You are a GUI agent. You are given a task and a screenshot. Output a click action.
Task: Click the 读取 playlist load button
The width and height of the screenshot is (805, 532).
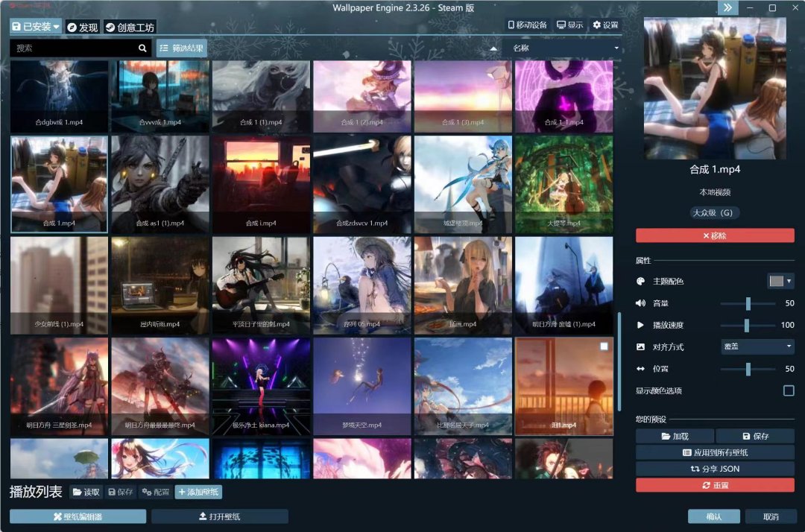coord(86,492)
